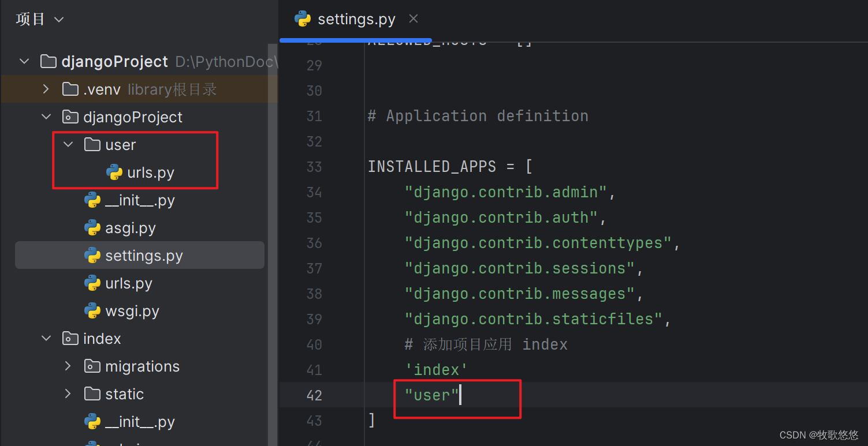
Task: Click the "django.contrib.messages" string
Action: click(520, 294)
